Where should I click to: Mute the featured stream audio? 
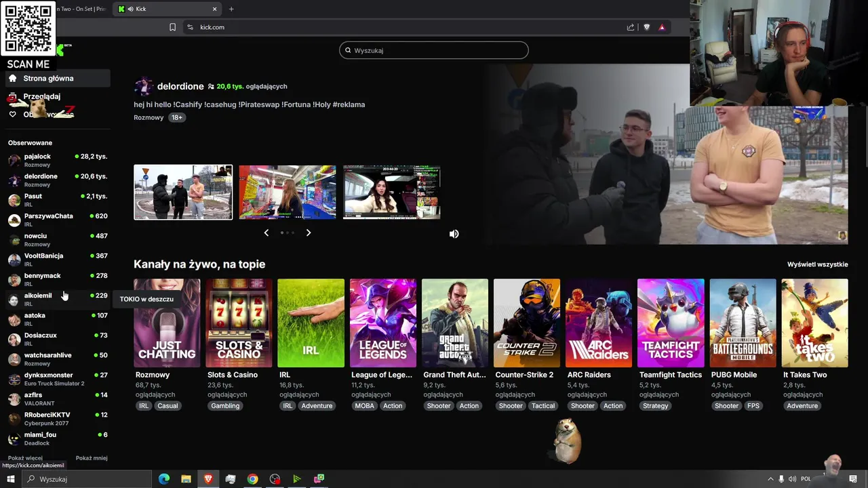(x=454, y=234)
